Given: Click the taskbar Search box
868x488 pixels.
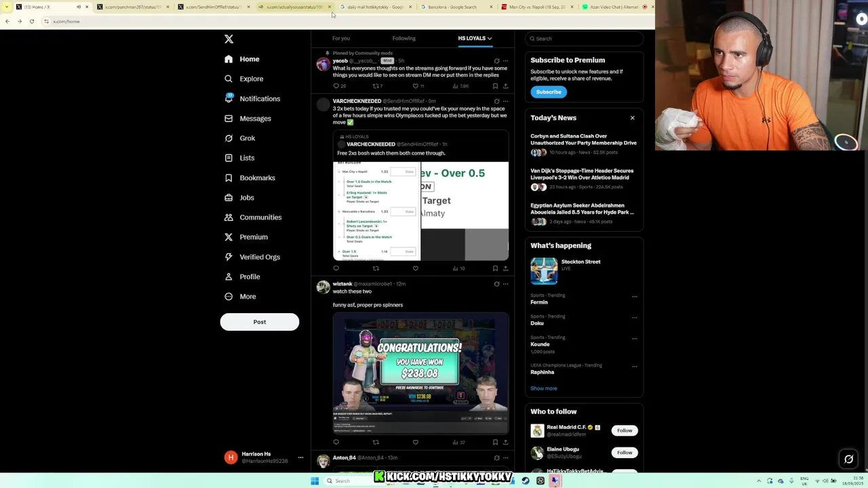Looking at the screenshot, I should click(349, 481).
